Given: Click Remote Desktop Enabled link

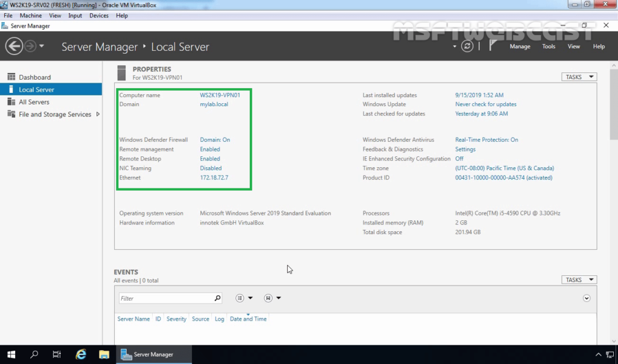Looking at the screenshot, I should 209,159.
